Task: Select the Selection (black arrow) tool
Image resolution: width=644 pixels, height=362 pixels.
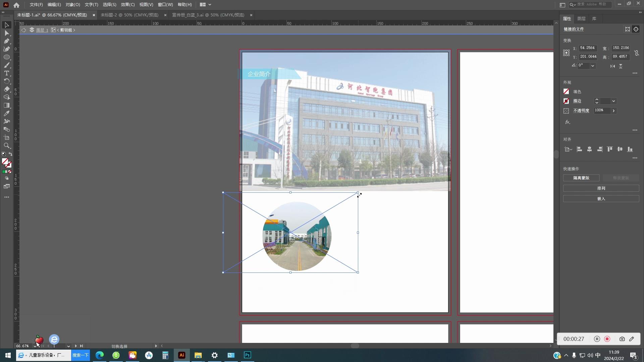Action: (6, 25)
